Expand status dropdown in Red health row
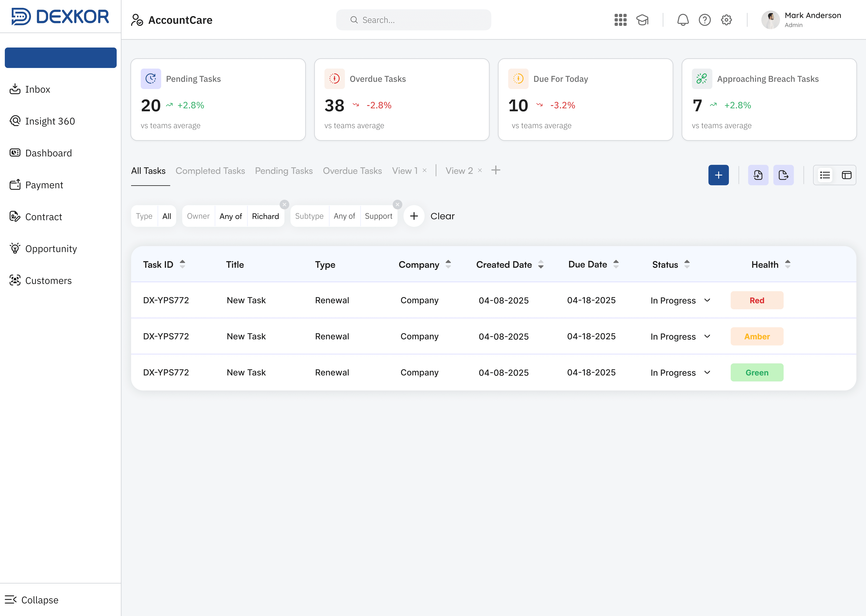 [707, 300]
